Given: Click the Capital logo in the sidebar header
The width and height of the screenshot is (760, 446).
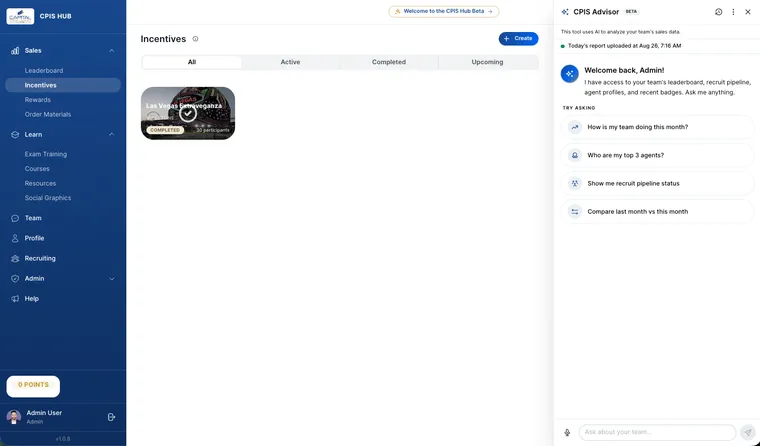Looking at the screenshot, I should click(20, 16).
